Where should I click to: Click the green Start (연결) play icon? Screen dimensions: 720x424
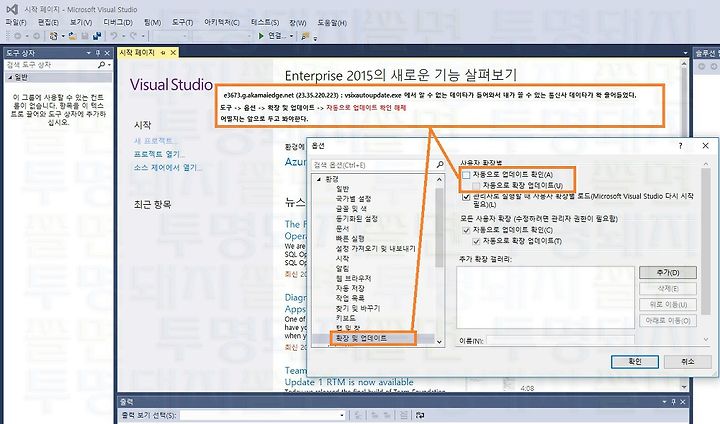(261, 36)
